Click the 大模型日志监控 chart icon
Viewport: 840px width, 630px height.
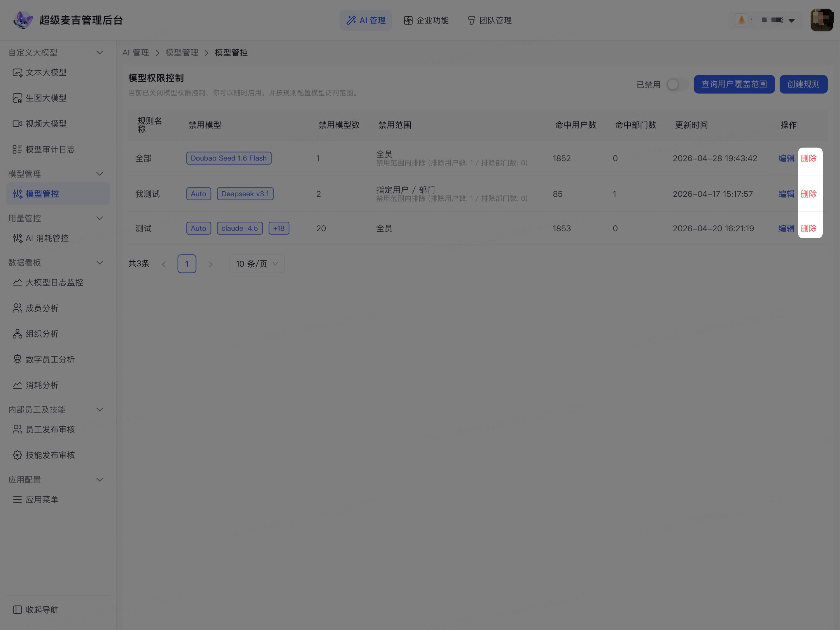point(17,283)
